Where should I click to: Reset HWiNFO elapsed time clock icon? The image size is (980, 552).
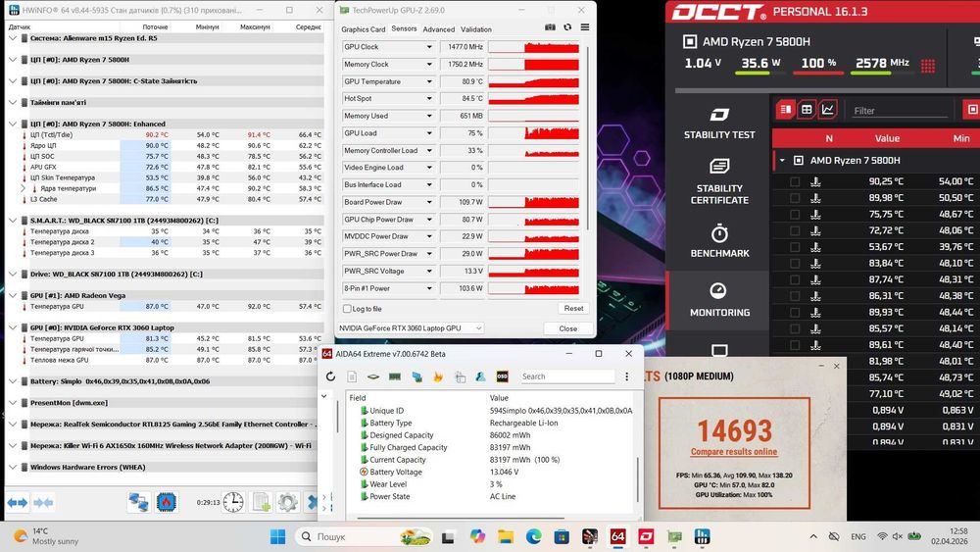tap(233, 502)
